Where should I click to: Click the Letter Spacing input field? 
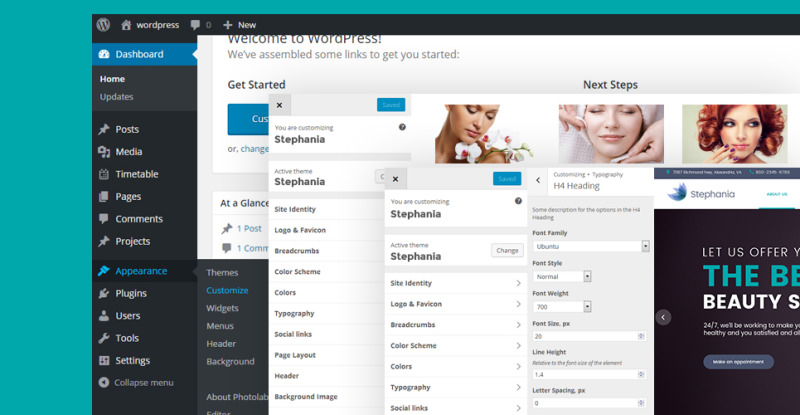[589, 403]
